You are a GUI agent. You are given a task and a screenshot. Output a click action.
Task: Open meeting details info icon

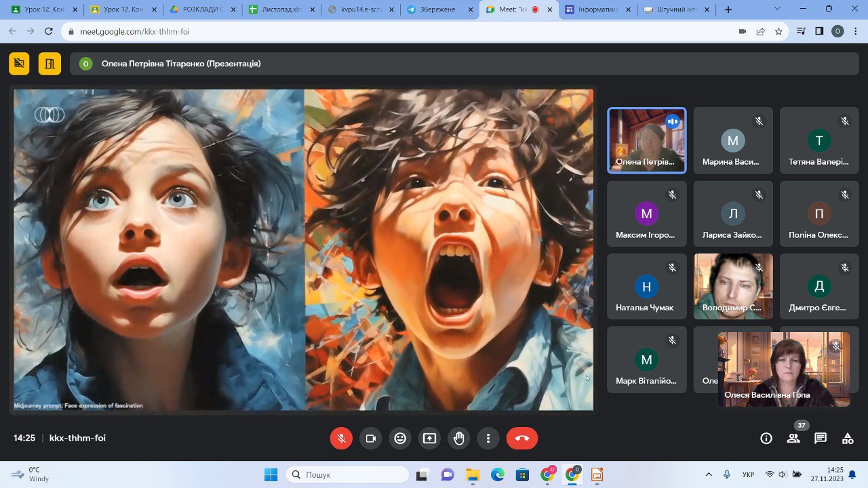766,439
